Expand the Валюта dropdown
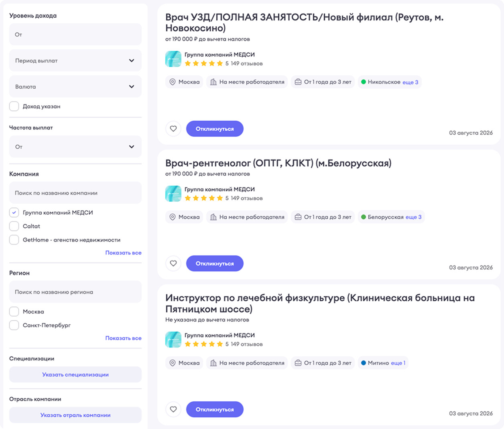504x429 pixels. tap(75, 87)
